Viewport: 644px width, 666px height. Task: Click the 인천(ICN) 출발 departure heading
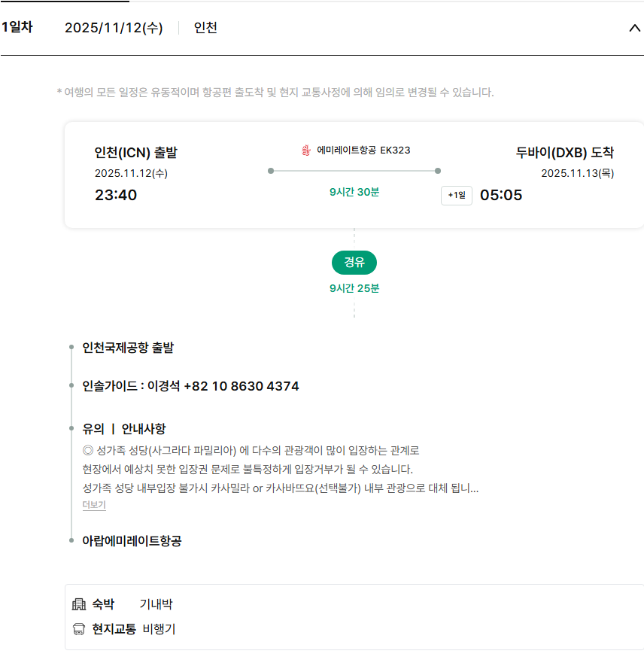(x=136, y=153)
